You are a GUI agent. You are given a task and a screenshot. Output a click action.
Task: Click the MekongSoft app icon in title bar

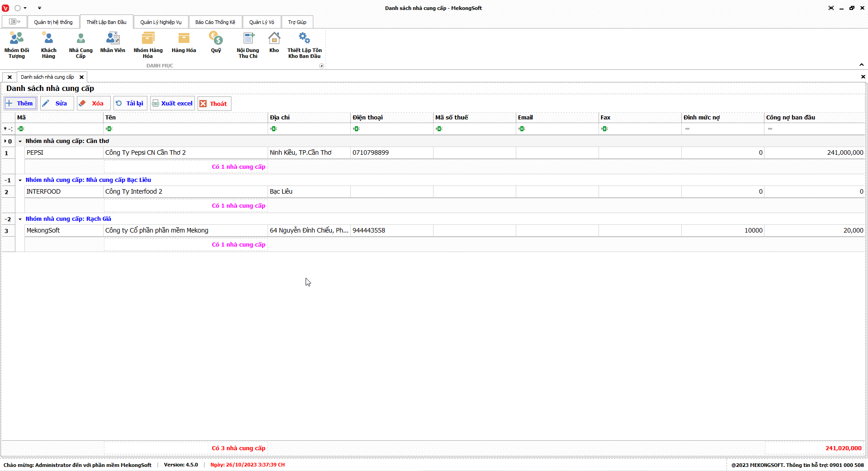5,8
